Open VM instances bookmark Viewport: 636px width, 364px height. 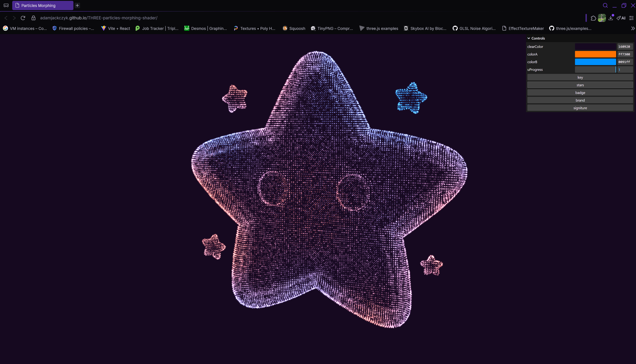[25, 29]
